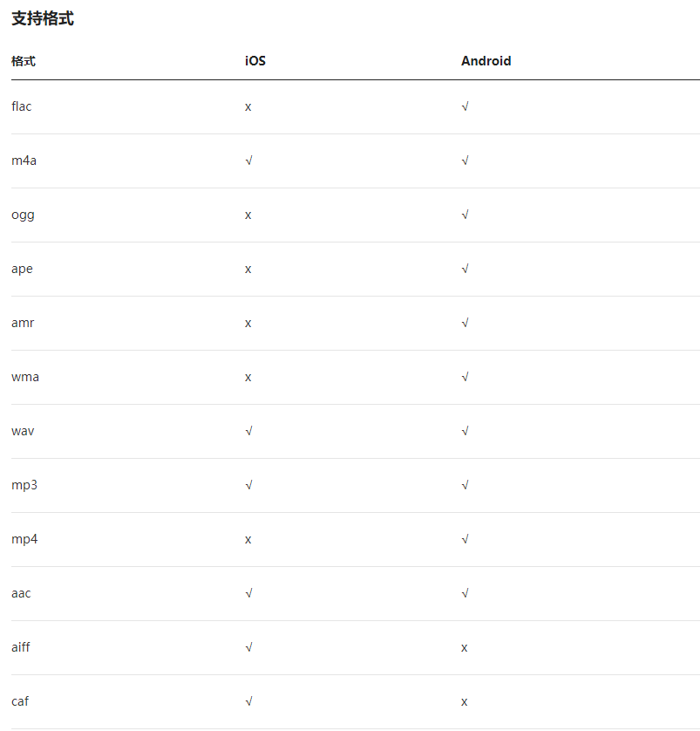
Task: Click the wma row label
Action: coord(25,377)
